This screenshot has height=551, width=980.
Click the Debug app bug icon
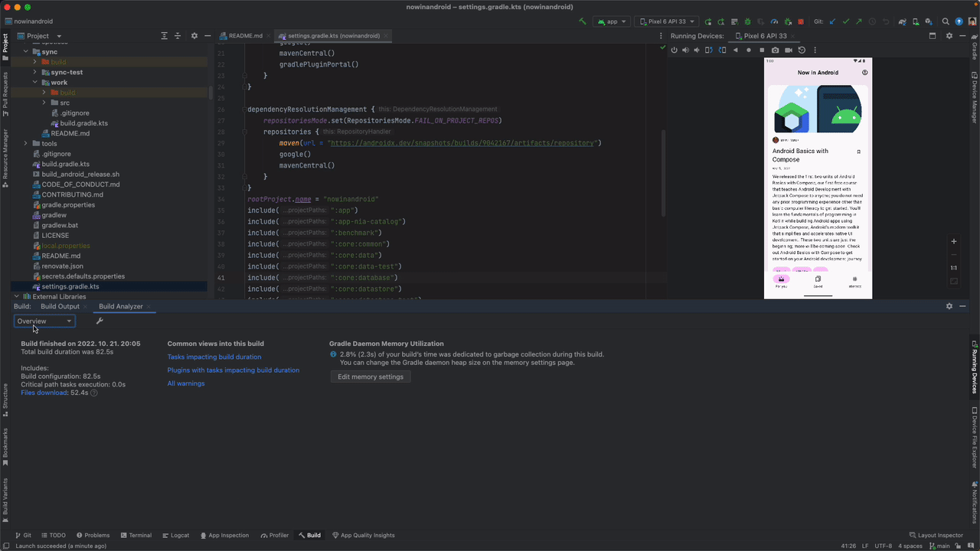(x=746, y=21)
